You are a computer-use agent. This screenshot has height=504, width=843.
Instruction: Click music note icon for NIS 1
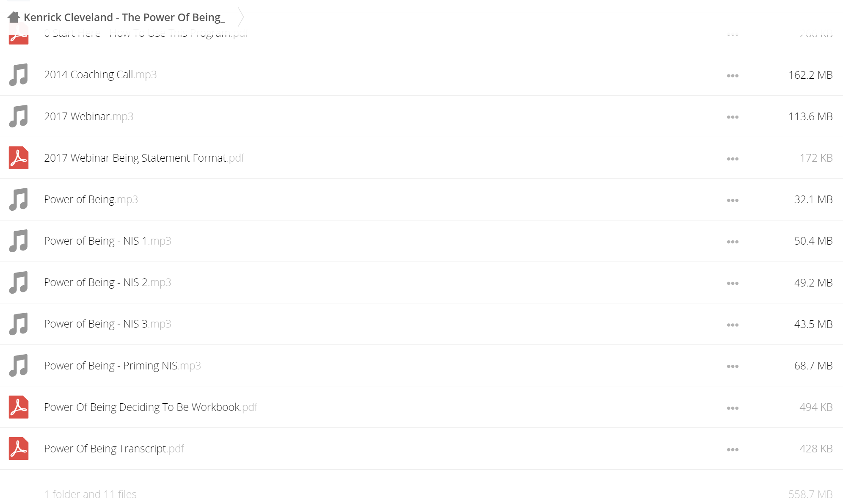click(x=19, y=241)
